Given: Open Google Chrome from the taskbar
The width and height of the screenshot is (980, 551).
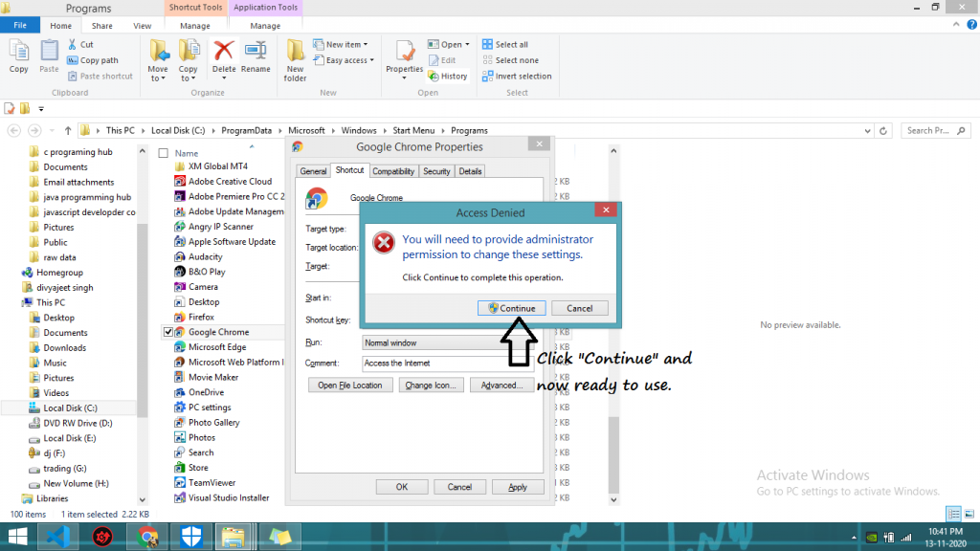Looking at the screenshot, I should (147, 537).
